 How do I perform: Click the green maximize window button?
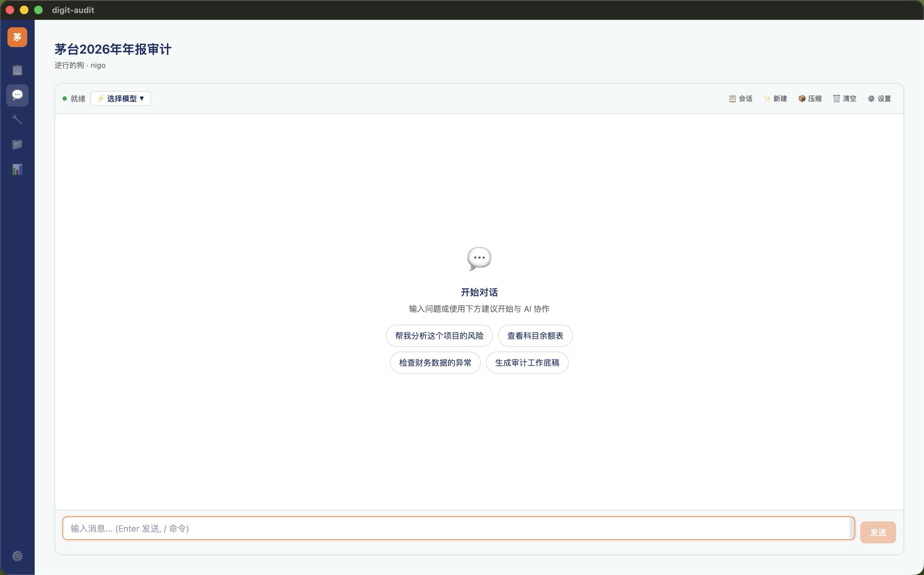pyautogui.click(x=38, y=10)
